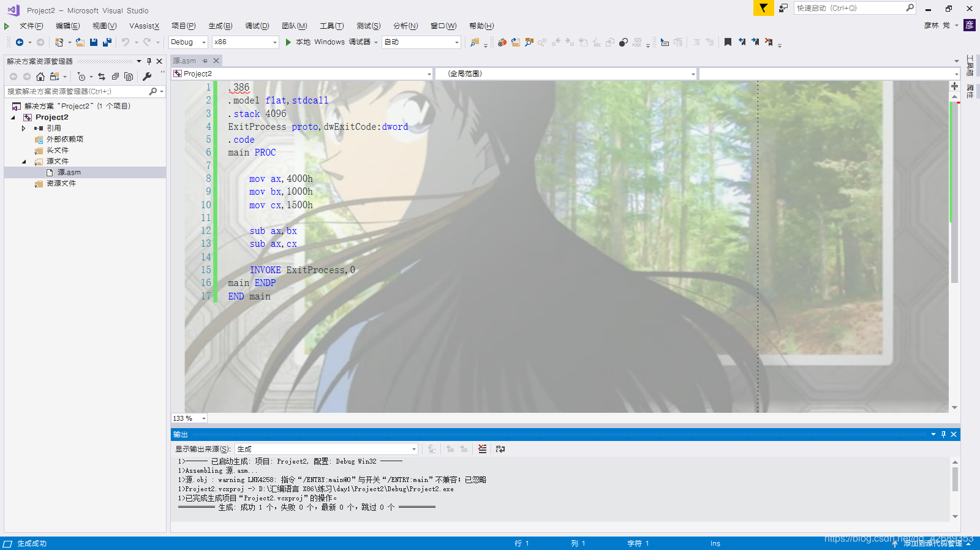Click the New Project icon
The image size is (980, 550).
pyautogui.click(x=59, y=42)
